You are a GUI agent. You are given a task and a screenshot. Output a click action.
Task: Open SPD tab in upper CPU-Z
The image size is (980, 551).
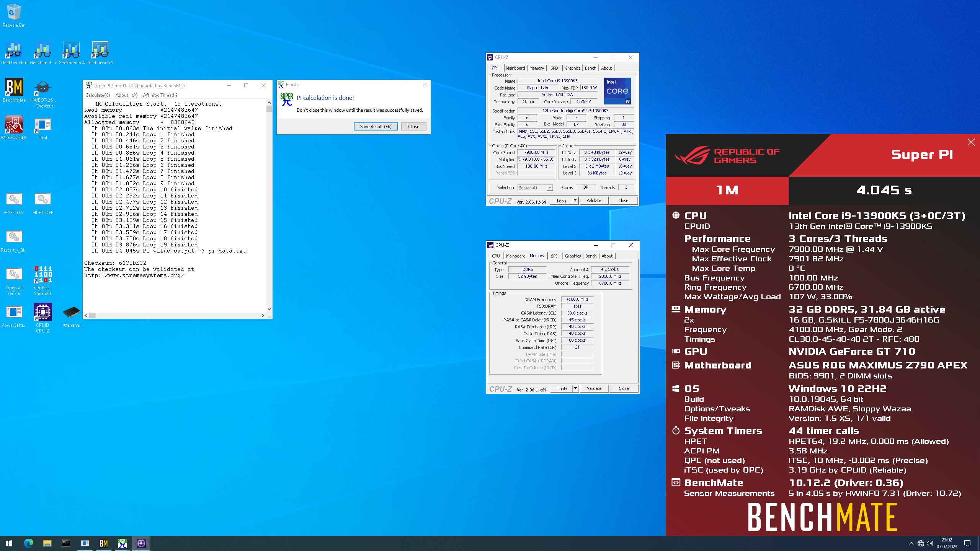(x=554, y=68)
